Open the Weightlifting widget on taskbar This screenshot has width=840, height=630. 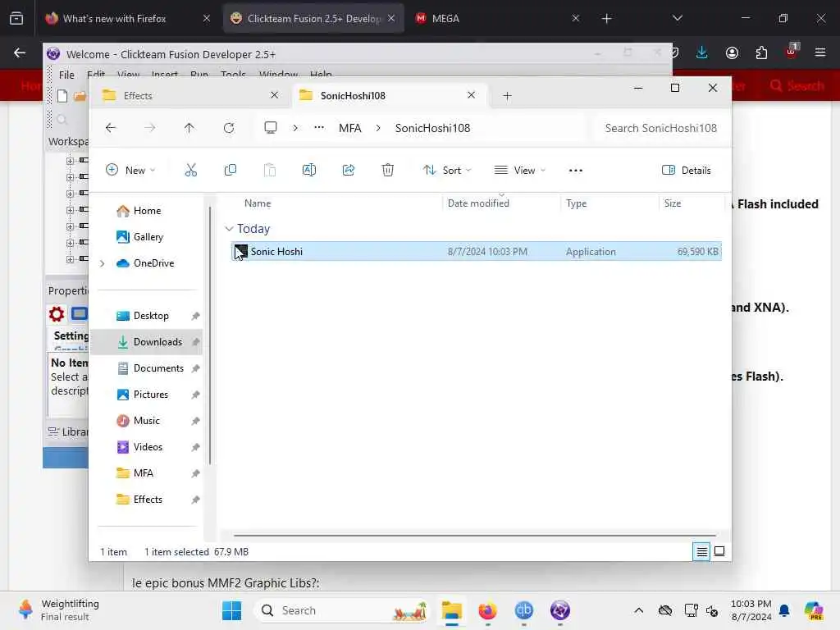coord(59,610)
